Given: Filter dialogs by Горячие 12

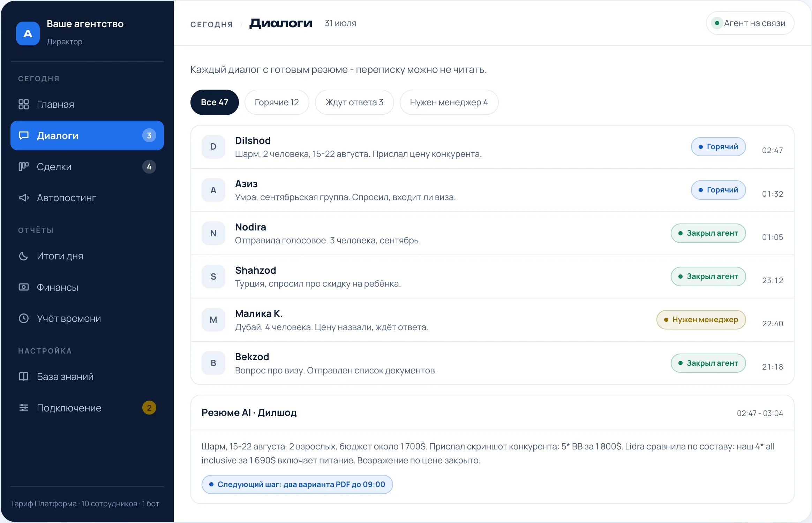Looking at the screenshot, I should coord(277,102).
